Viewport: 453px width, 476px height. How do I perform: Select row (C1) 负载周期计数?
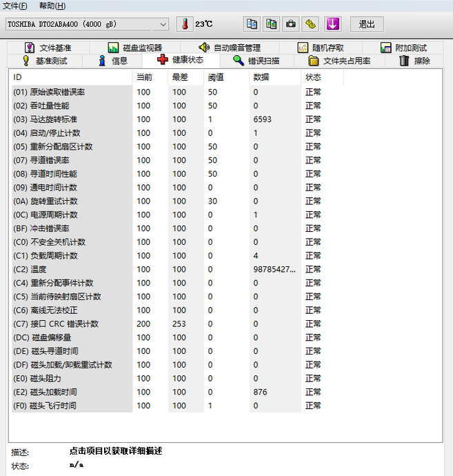pyautogui.click(x=177, y=256)
